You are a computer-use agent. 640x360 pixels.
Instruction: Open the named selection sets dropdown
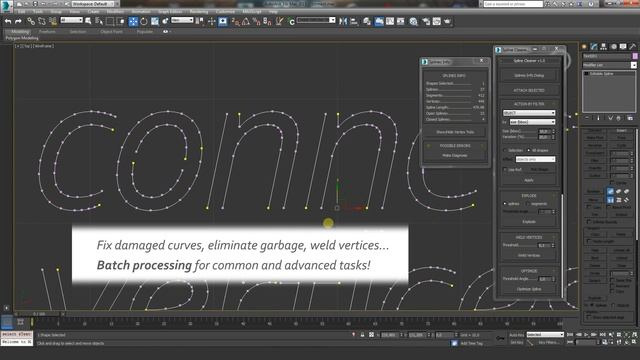316,20
